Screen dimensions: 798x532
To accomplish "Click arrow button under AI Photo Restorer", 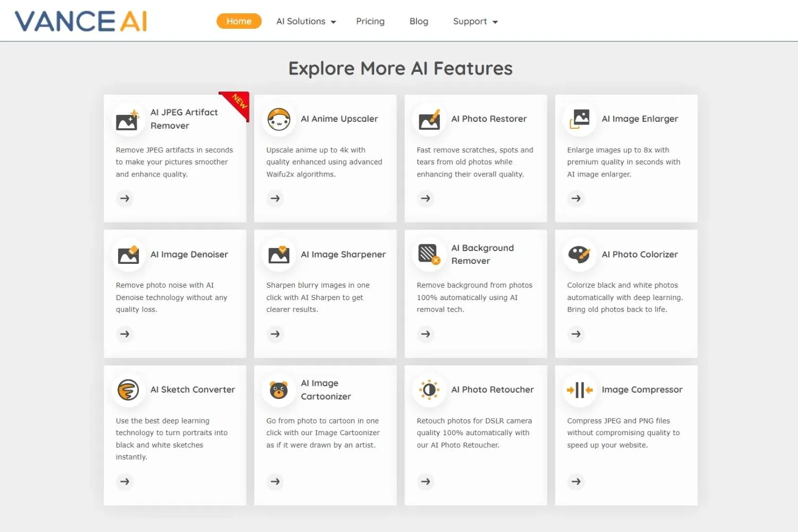I will (426, 198).
